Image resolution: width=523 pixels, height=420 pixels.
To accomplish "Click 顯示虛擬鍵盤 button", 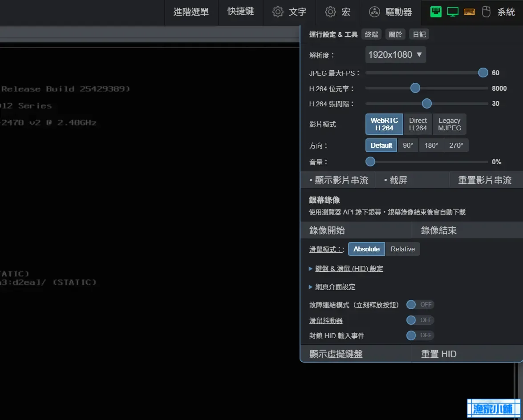I will coord(356,354).
